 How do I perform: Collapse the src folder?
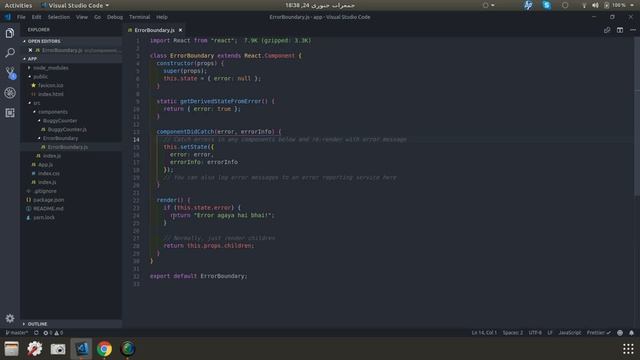[x=37, y=103]
